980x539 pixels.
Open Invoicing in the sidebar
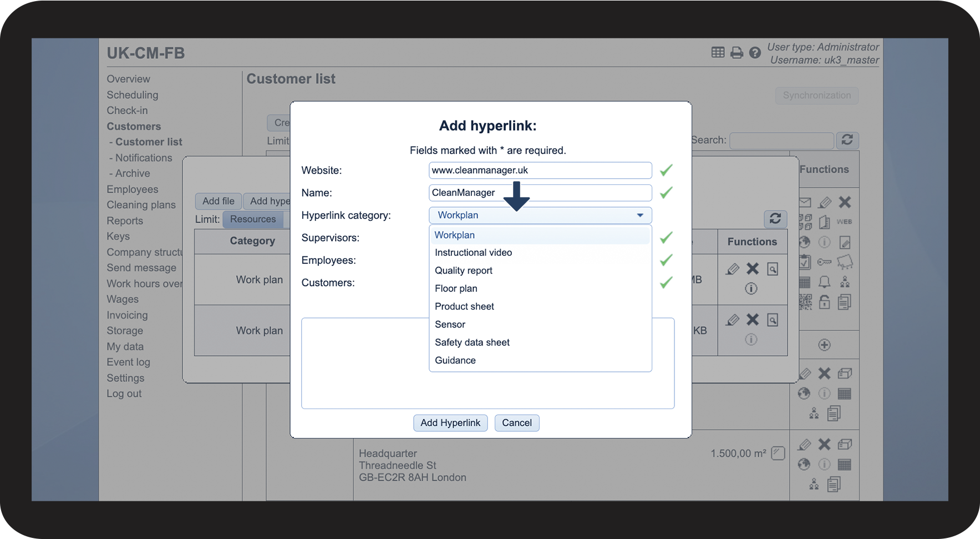[x=128, y=315]
